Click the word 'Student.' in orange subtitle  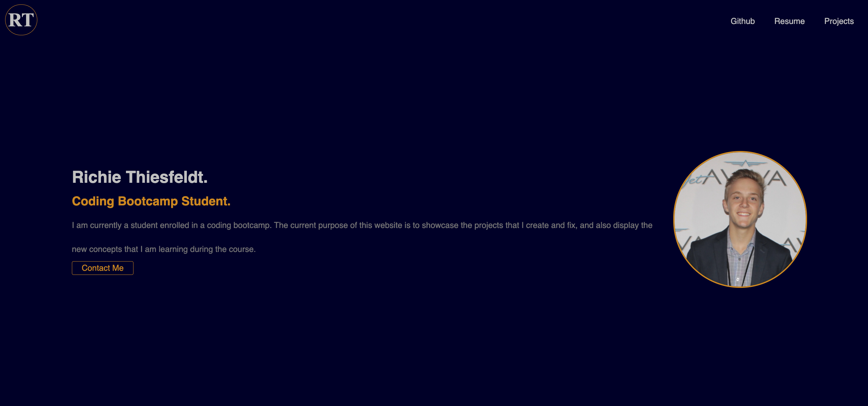[206, 201]
